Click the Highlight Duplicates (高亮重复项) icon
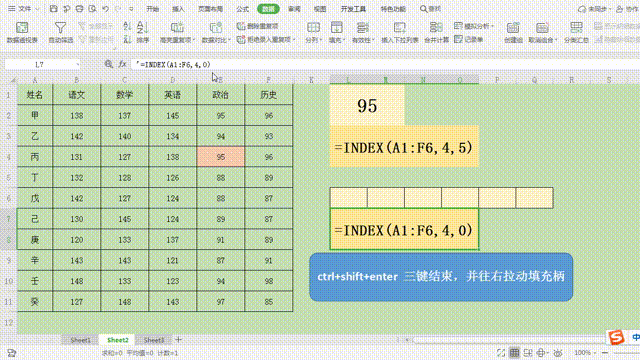This screenshot has height=360, width=640. (177, 27)
